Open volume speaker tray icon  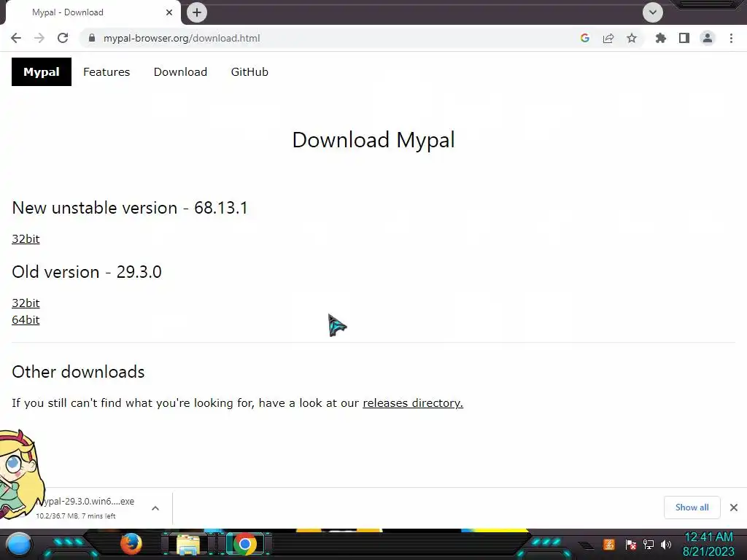pyautogui.click(x=666, y=544)
